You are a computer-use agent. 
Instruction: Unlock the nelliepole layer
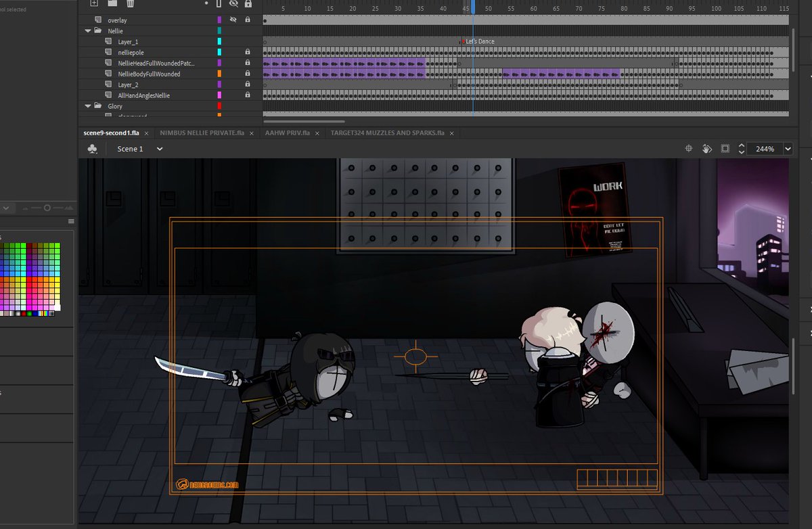point(248,52)
